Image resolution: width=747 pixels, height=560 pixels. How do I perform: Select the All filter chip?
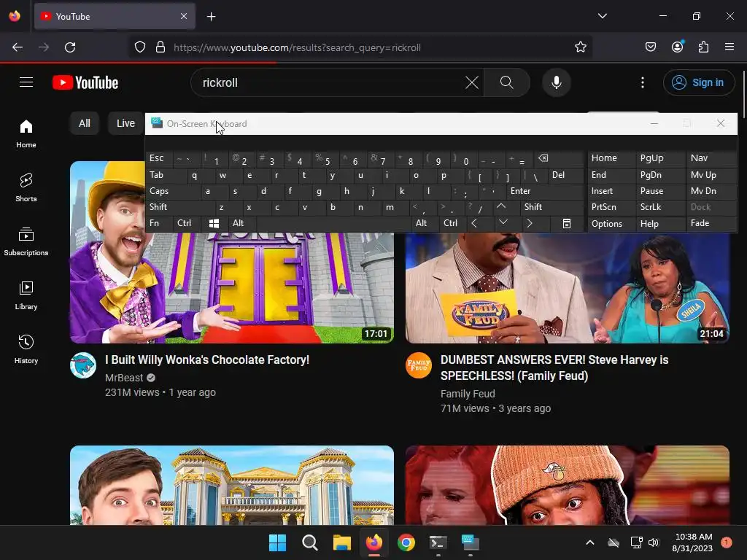click(85, 123)
